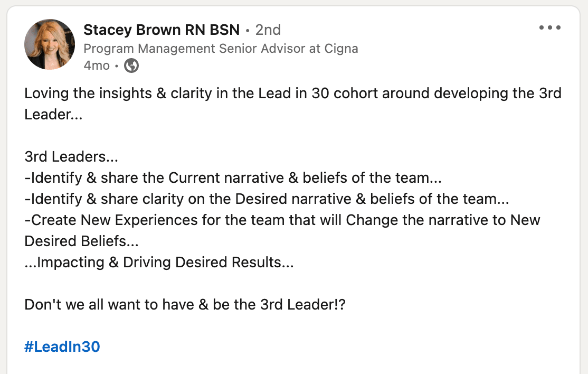Screen dimensions: 588x374
Task: Click the Program Management Senior Advisor headline
Action: click(x=221, y=49)
